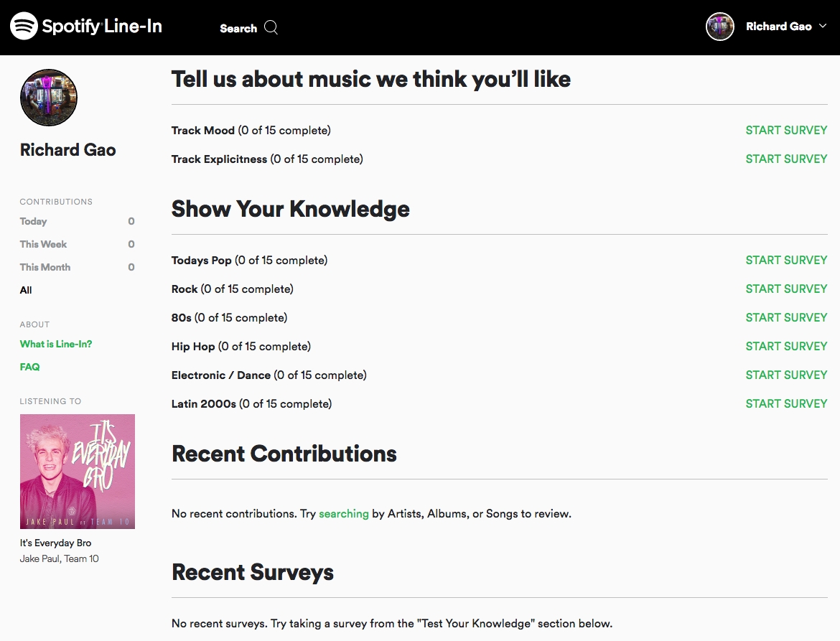The height and width of the screenshot is (641, 840).
Task: Click the Track Explicitness survey title
Action: 219,159
